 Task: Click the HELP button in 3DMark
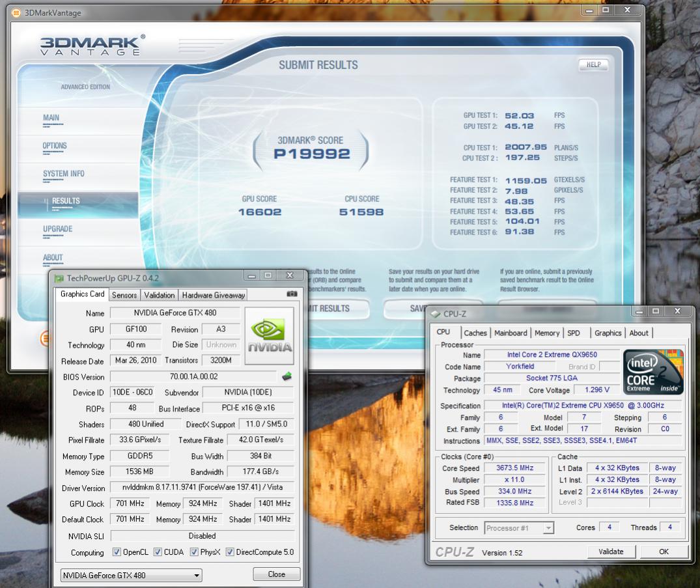593,64
